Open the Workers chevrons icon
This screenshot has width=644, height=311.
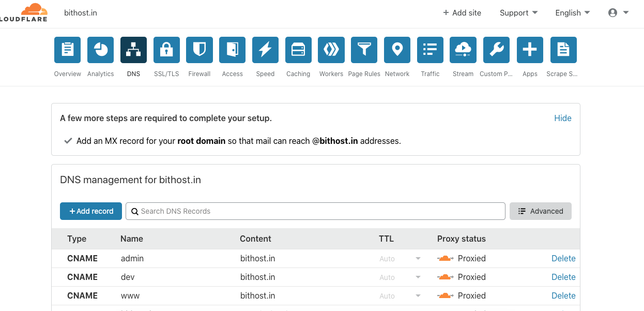click(331, 50)
